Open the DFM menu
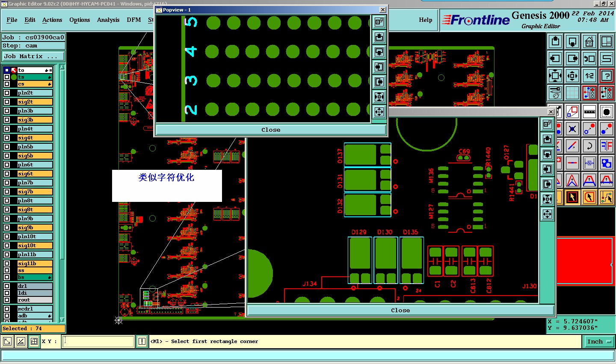616x364 pixels. [134, 20]
